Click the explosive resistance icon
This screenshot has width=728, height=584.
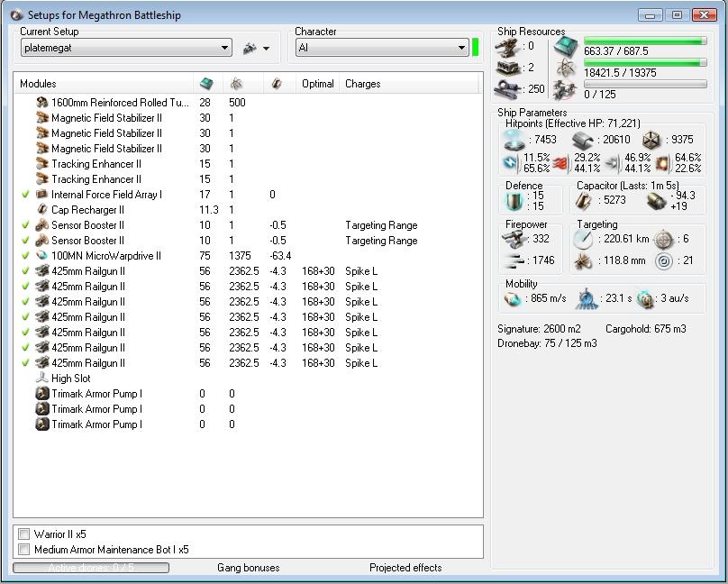662,163
